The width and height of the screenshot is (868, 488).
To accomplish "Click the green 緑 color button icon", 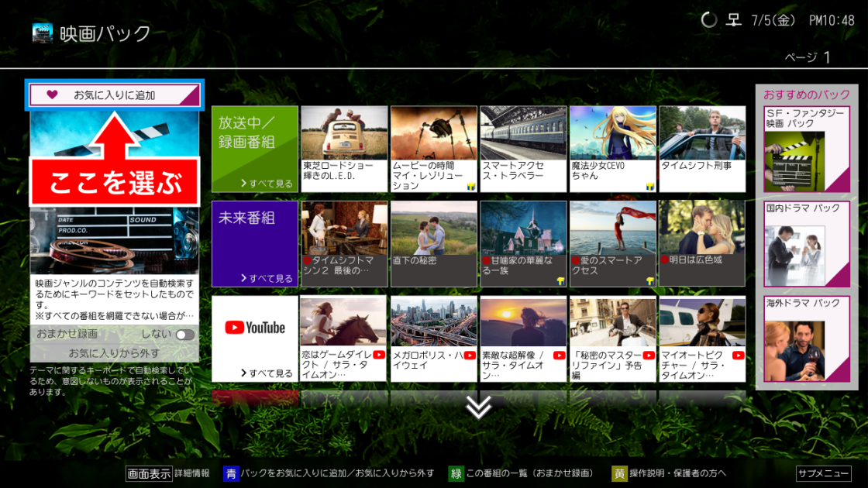I will [456, 473].
